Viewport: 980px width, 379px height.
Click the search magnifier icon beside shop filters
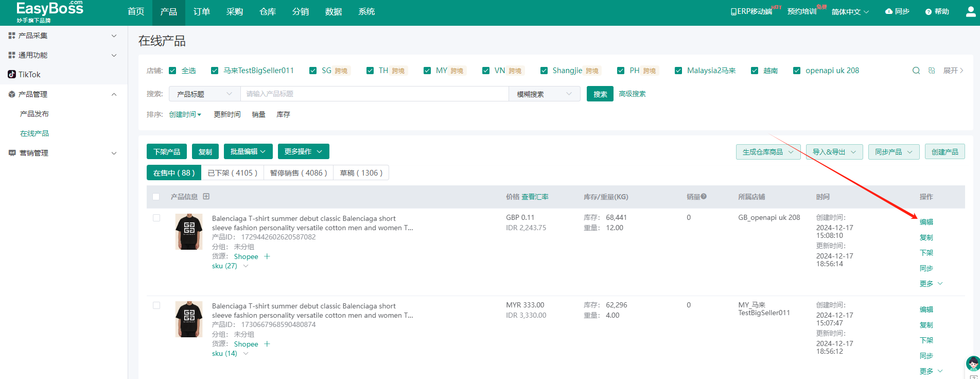pos(916,71)
